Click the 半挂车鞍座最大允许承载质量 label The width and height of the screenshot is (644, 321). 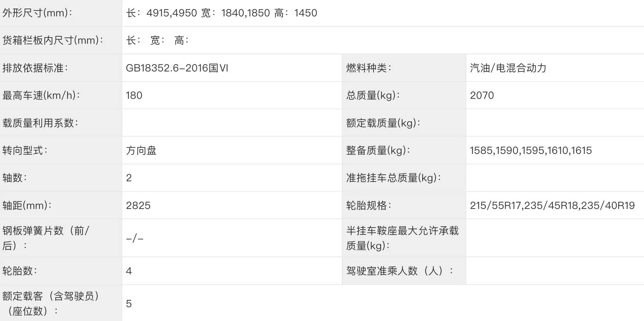[402, 238]
